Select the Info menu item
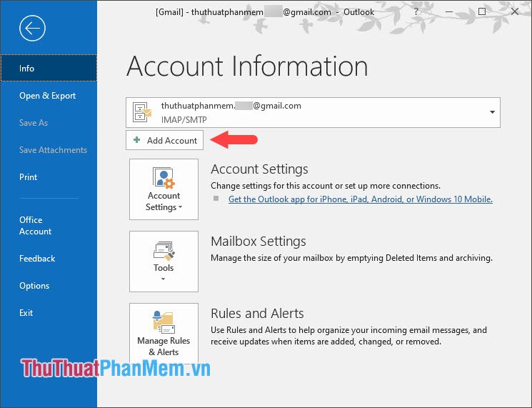 (49, 68)
